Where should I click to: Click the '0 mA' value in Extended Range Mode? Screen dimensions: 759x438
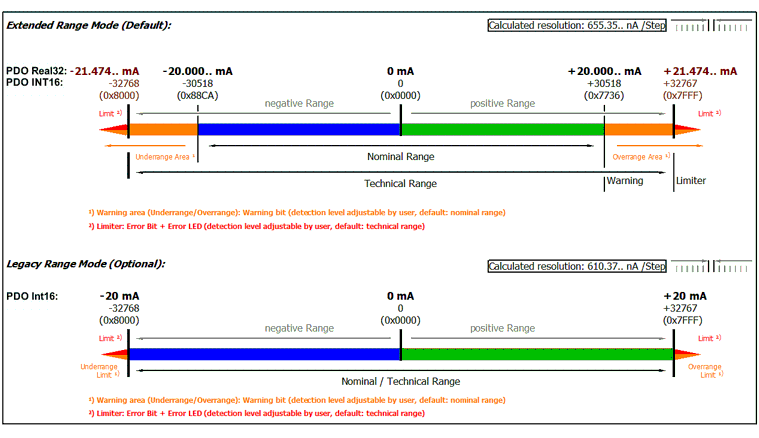pyautogui.click(x=400, y=71)
